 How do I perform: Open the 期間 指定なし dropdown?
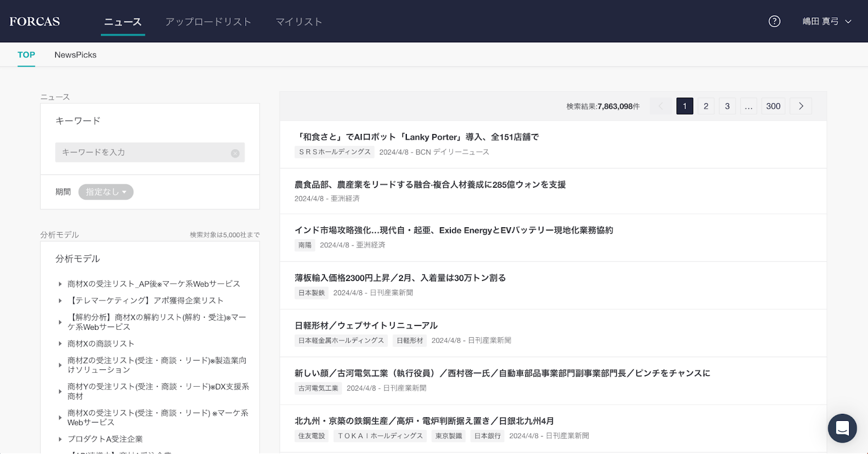tap(106, 192)
